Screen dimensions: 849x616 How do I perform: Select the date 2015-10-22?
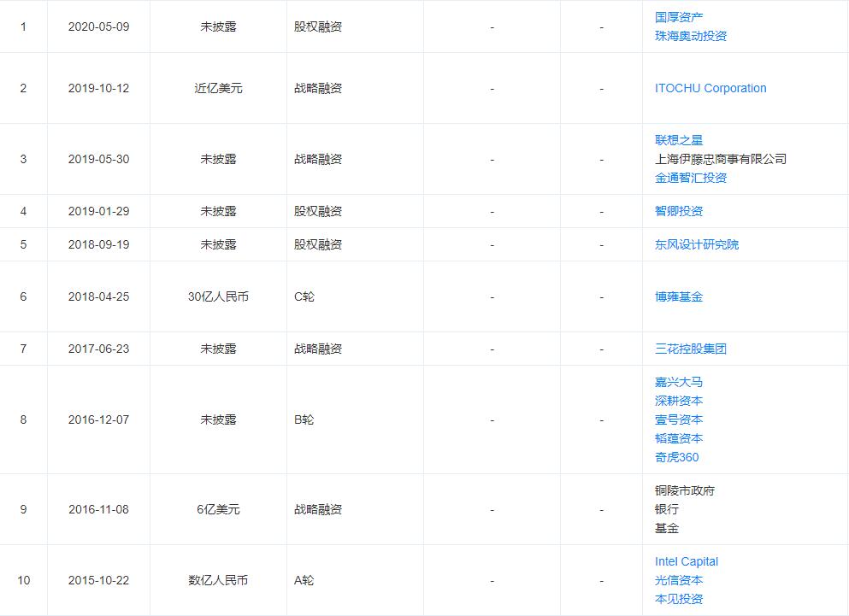98,580
